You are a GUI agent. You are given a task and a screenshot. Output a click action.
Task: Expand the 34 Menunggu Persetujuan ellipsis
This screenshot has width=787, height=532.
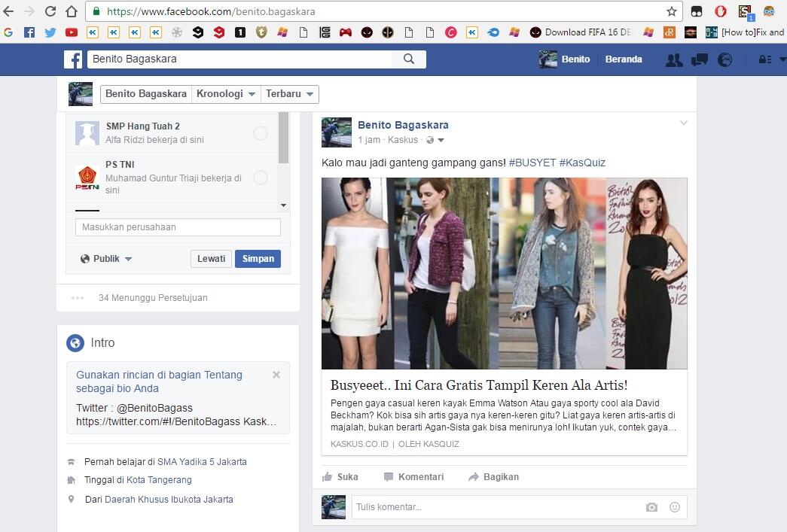78,298
